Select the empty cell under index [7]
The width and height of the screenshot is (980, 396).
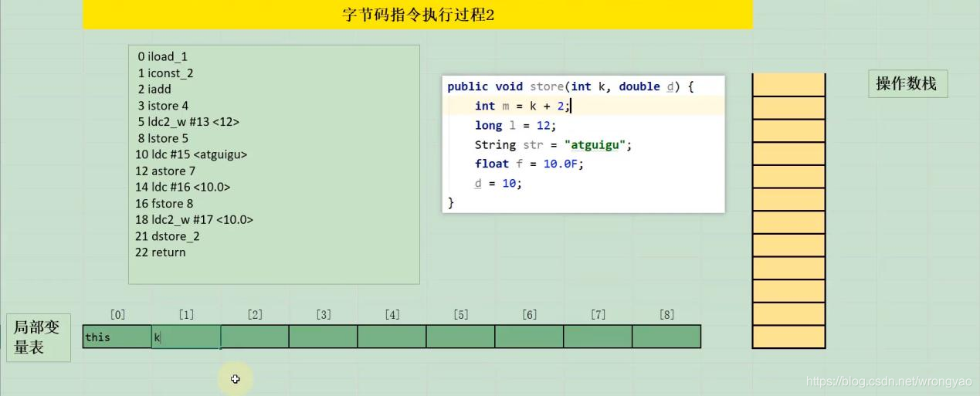coord(599,337)
